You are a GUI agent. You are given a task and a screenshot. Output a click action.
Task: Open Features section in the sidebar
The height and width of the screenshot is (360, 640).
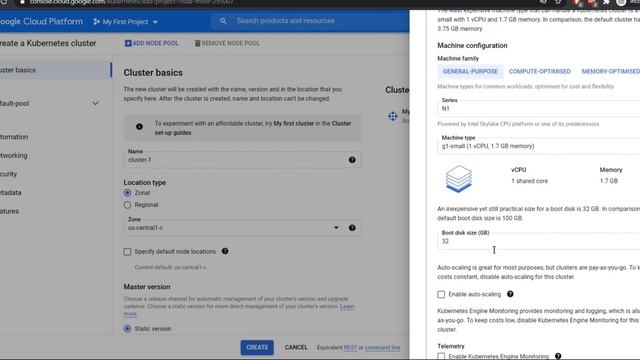pyautogui.click(x=9, y=211)
